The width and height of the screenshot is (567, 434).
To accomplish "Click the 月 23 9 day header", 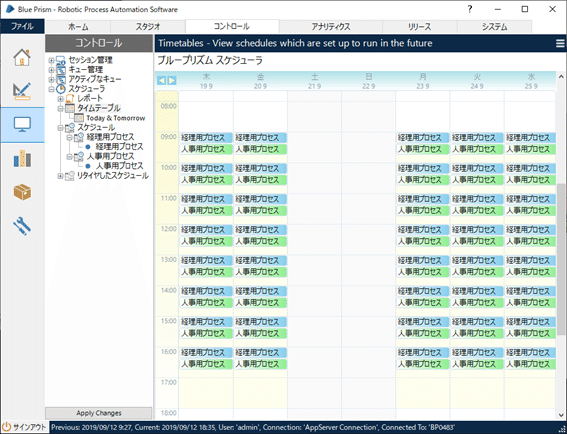I will pyautogui.click(x=423, y=81).
